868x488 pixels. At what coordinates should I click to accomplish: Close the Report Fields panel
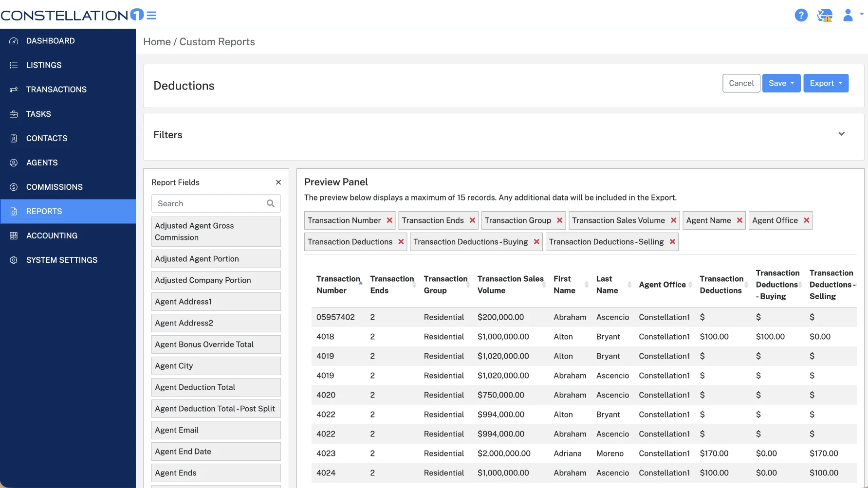[x=278, y=182]
